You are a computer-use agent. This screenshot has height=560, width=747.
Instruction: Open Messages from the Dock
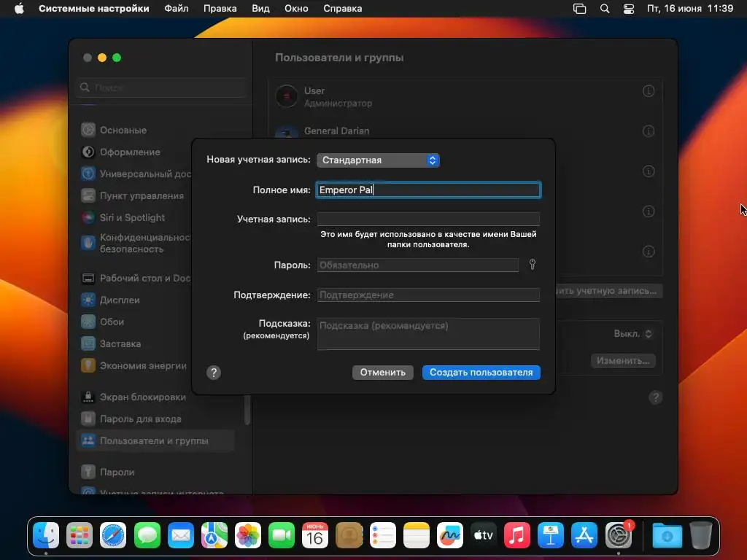click(x=147, y=536)
